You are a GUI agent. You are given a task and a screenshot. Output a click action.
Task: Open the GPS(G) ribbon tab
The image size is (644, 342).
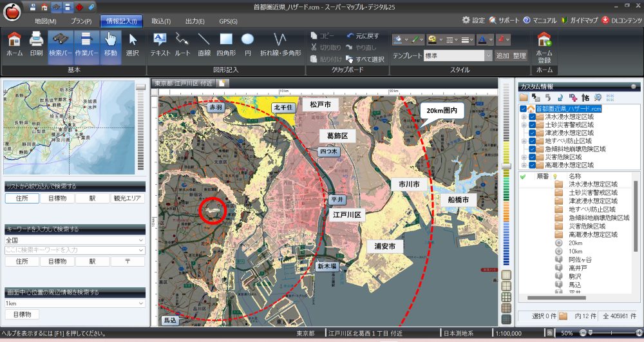pos(228,21)
